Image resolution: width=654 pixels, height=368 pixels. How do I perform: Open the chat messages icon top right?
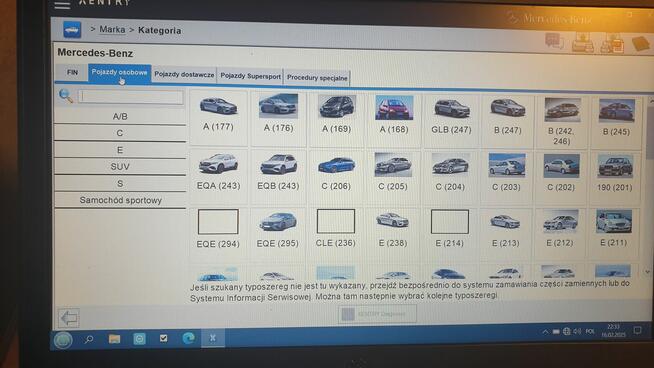coord(554,41)
